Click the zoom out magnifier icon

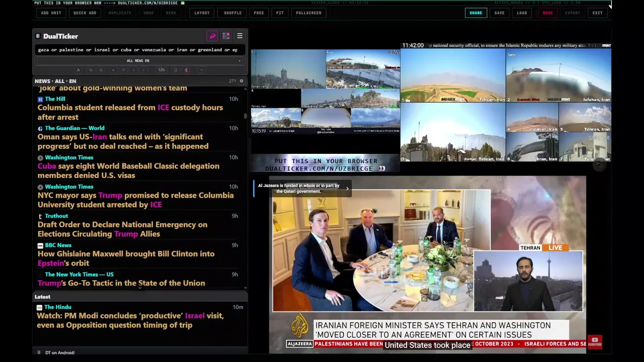pos(91,70)
